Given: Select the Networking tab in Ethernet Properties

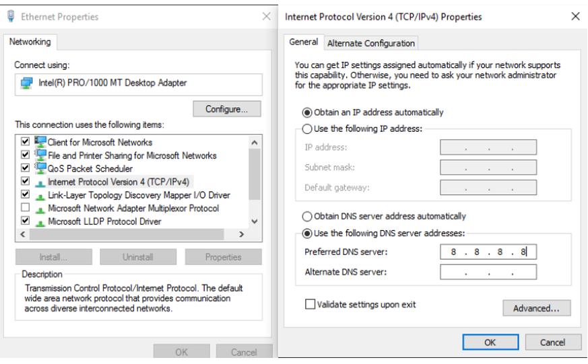Looking at the screenshot, I should point(30,42).
